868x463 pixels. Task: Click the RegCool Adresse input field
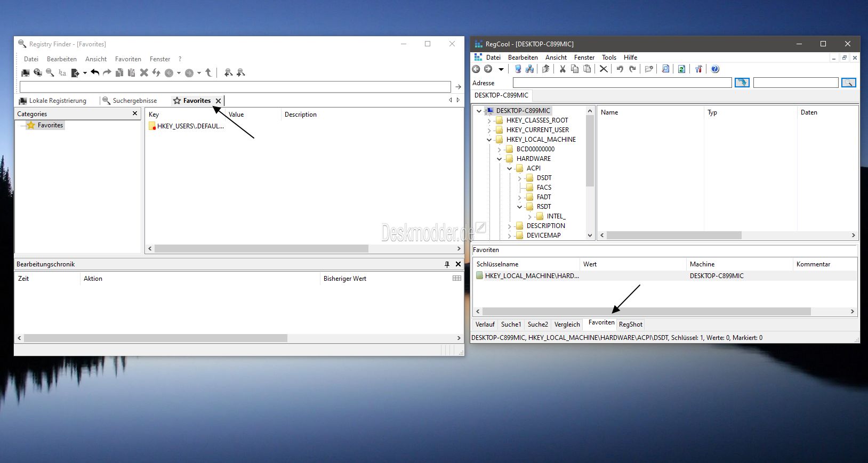click(622, 83)
